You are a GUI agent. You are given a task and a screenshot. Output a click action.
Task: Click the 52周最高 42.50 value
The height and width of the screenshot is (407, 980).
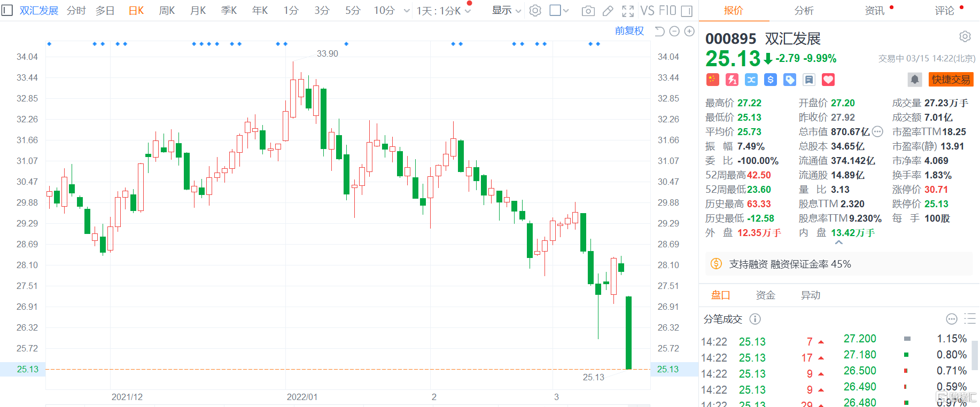point(759,175)
